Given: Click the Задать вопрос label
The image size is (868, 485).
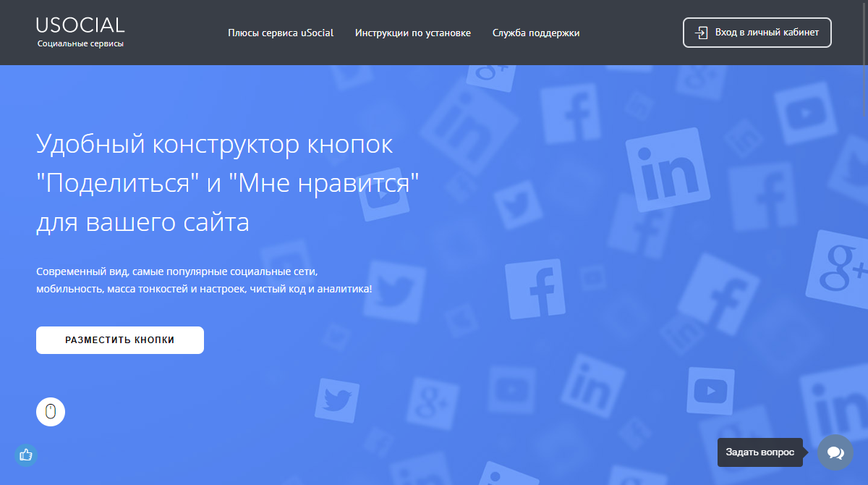Looking at the screenshot, I should click(760, 452).
